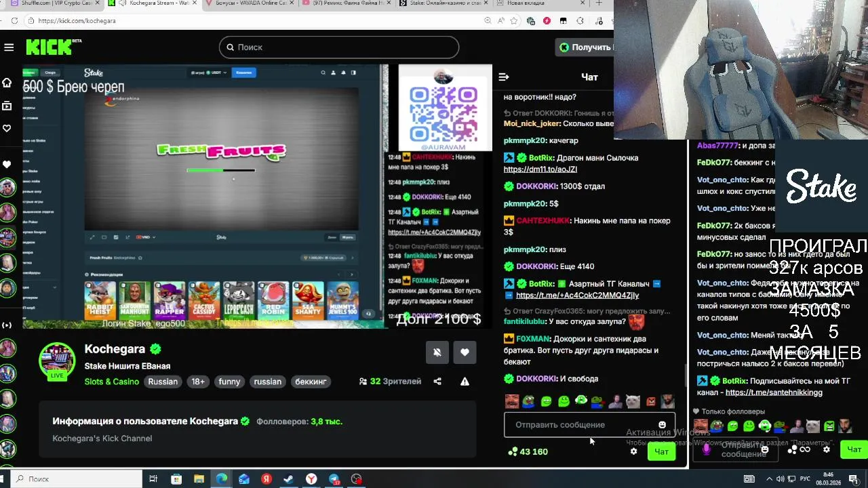The height and width of the screenshot is (488, 868).
Task: Open chat settings gear icon
Action: pos(633,451)
